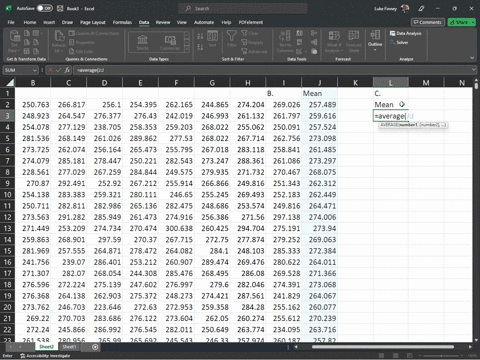Select the Stocks data type
This screenshot has width=480, height=360.
(142, 42)
